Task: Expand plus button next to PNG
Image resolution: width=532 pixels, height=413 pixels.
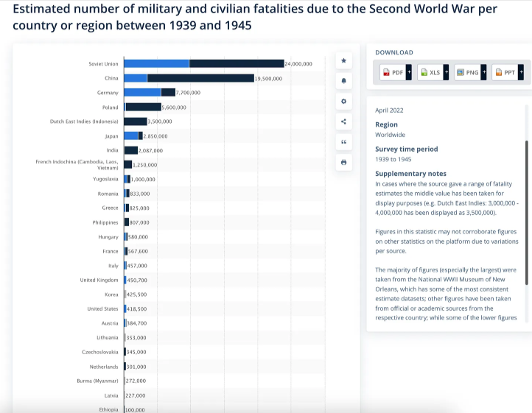Action: coord(483,72)
